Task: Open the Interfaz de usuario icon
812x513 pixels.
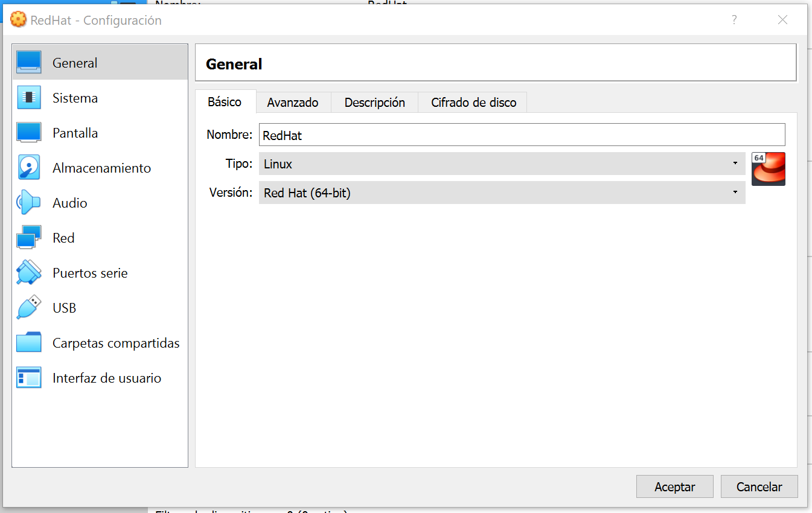Action: (x=29, y=377)
